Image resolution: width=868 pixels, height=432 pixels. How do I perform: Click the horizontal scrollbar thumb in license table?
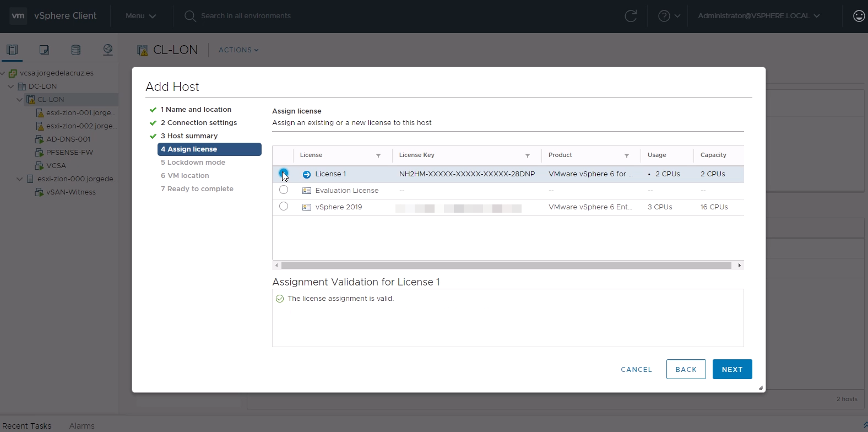click(506, 266)
